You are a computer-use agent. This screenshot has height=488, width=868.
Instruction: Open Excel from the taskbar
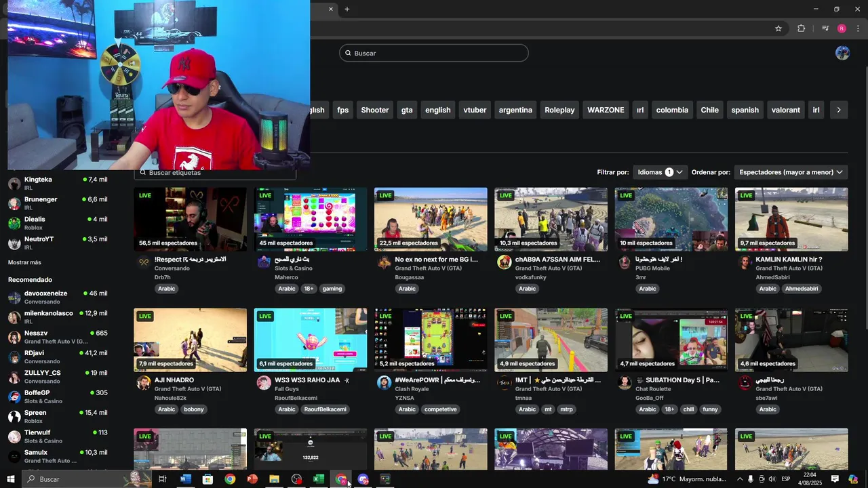point(318,479)
